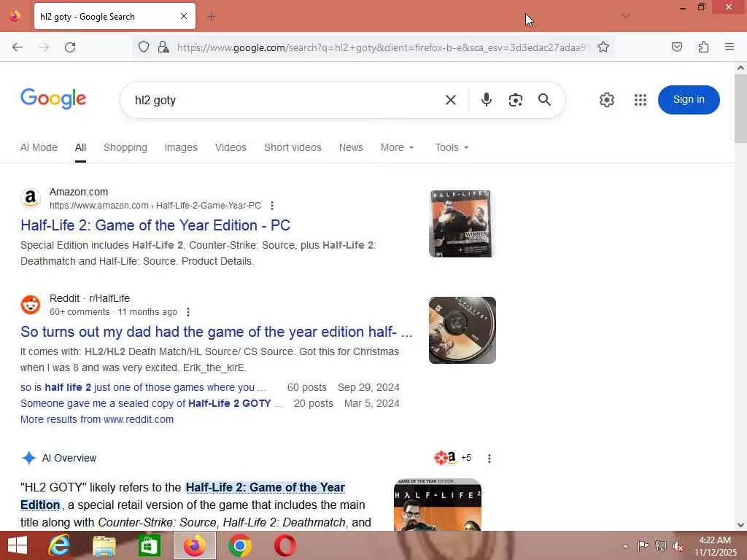Launch Internet Explorer from taskbar
This screenshot has width=747, height=560.
coord(58,545)
